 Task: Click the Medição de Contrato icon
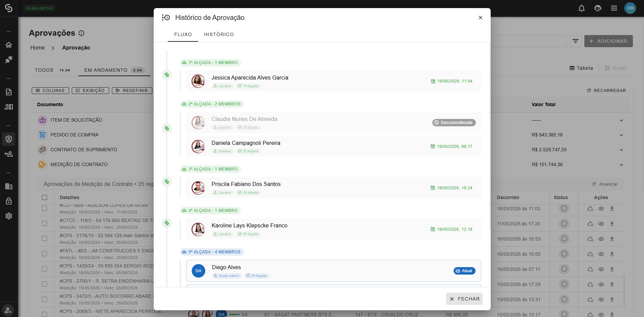(42, 164)
